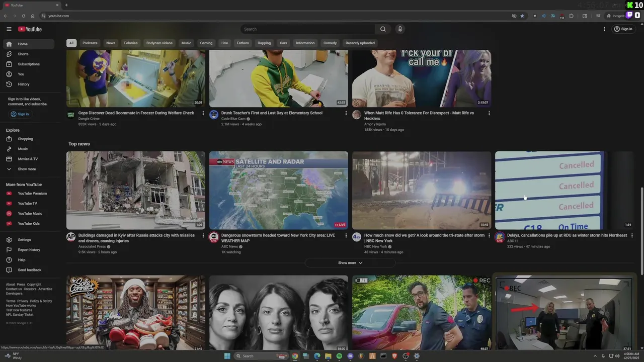Viewport: 644px width, 362px height.
Task: Open the satellite and radar weather map thumbnail
Action: click(x=279, y=191)
